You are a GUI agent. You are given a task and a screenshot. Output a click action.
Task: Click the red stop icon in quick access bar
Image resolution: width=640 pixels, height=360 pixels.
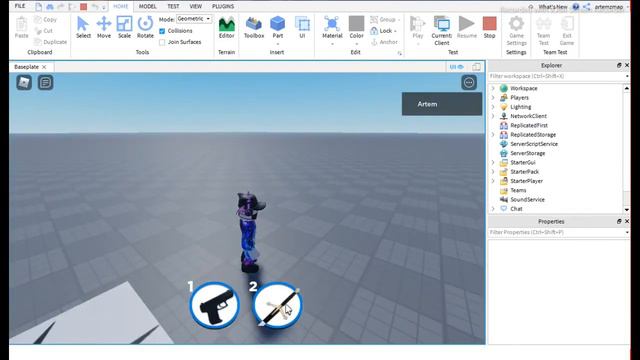(x=83, y=7)
